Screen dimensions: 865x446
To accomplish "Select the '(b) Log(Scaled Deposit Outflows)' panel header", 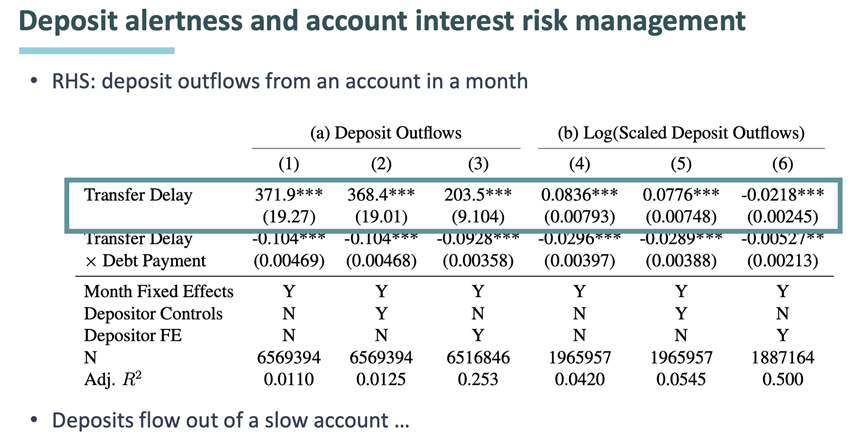I will pyautogui.click(x=681, y=134).
